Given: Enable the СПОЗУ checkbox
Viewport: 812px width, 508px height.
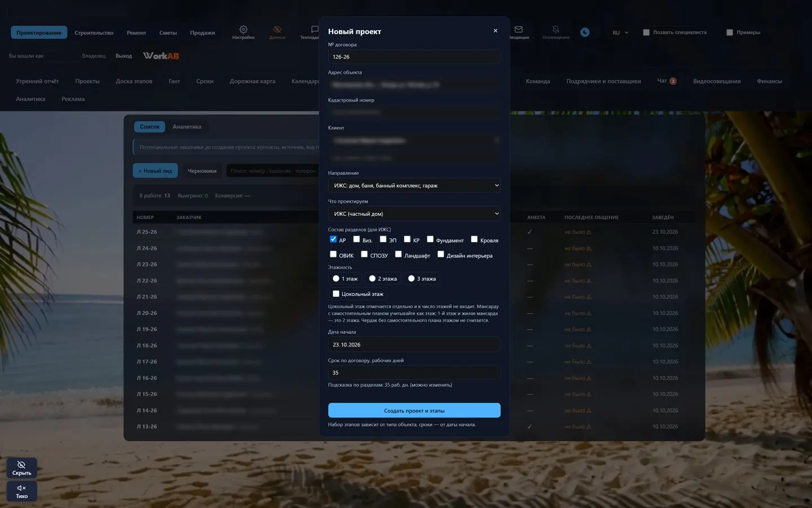Looking at the screenshot, I should pyautogui.click(x=364, y=255).
